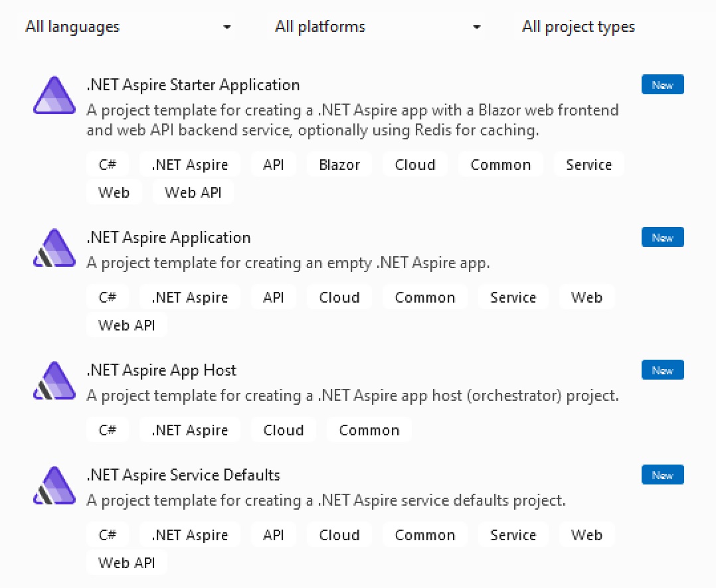The image size is (716, 588).
Task: Click the New badge on App Host
Action: (662, 370)
